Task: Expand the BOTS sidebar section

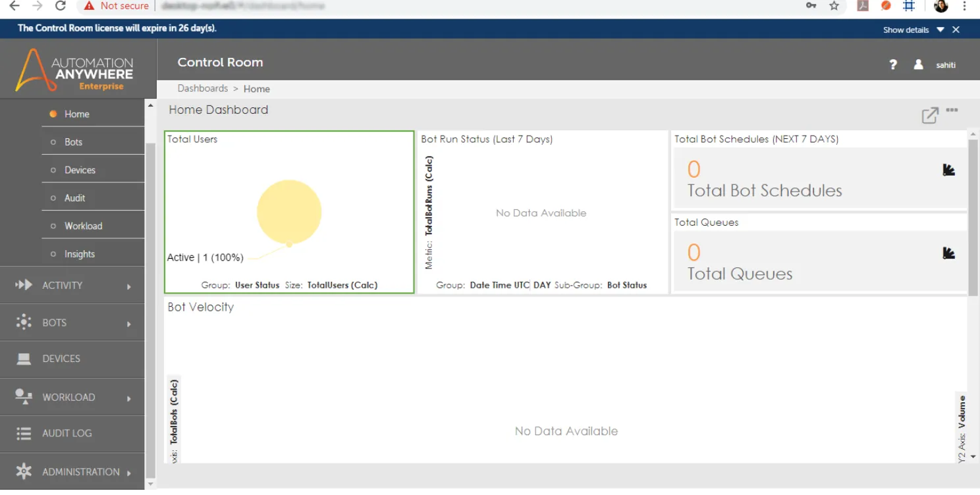Action: (72, 323)
